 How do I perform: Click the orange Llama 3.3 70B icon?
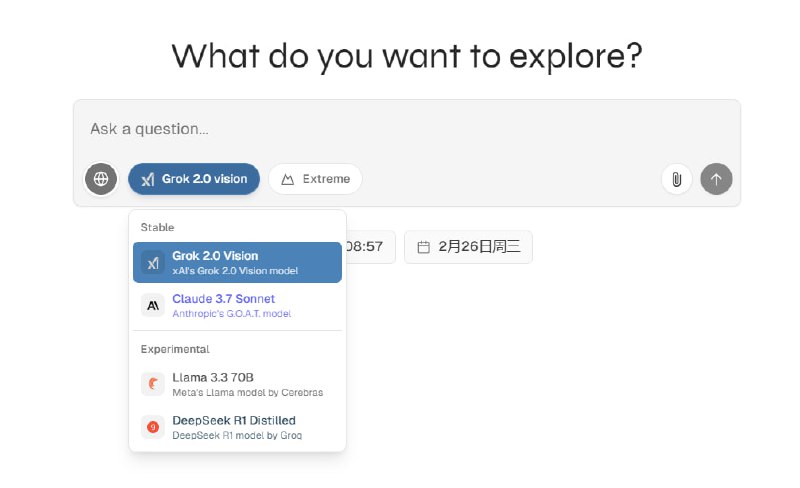click(x=153, y=384)
